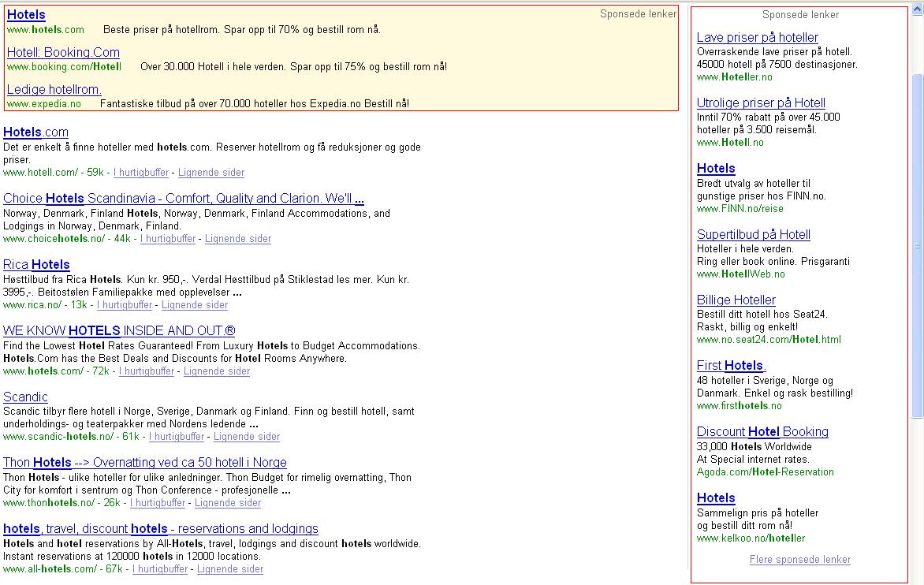The width and height of the screenshot is (924, 585).
Task: Open the 'Rica Hotels' result
Action: coord(36,265)
